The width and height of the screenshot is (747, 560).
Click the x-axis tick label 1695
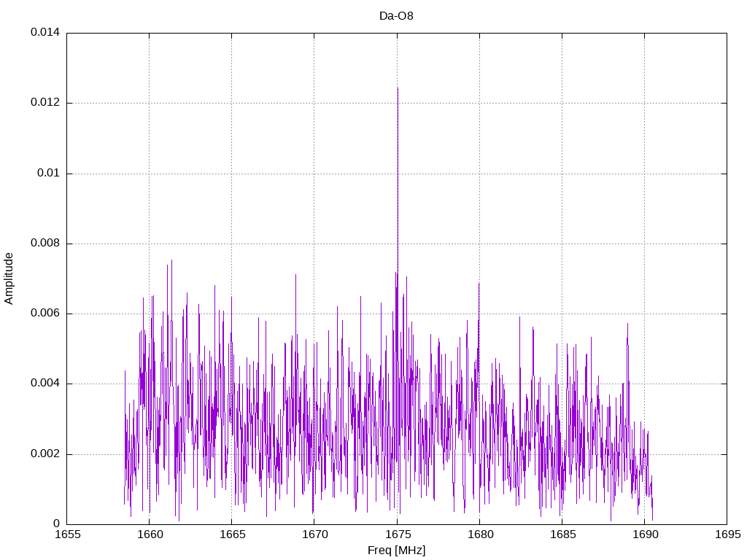coord(728,534)
